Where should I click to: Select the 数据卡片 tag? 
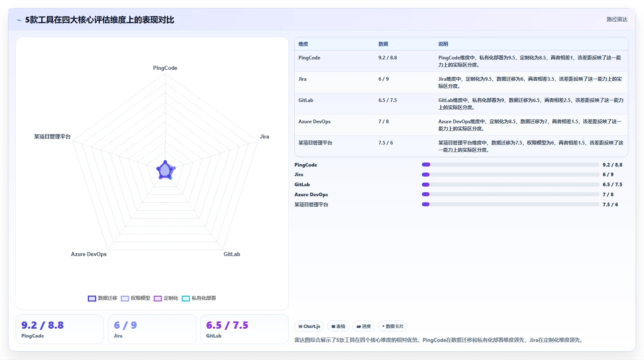tap(393, 326)
